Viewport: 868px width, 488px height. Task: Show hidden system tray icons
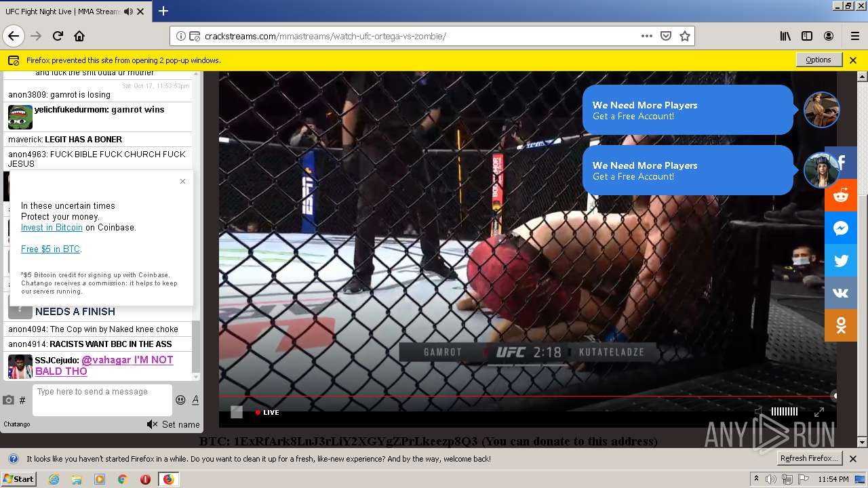coord(756,479)
